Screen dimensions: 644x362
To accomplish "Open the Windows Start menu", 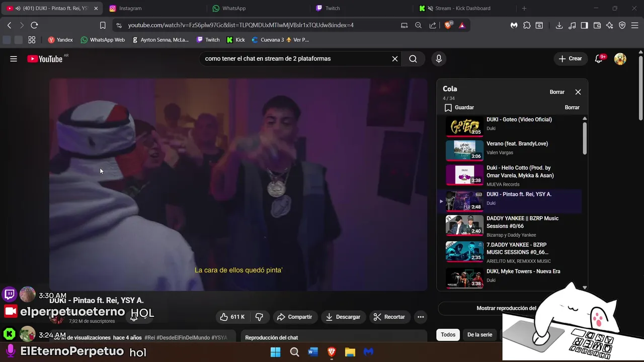I will tap(276, 352).
